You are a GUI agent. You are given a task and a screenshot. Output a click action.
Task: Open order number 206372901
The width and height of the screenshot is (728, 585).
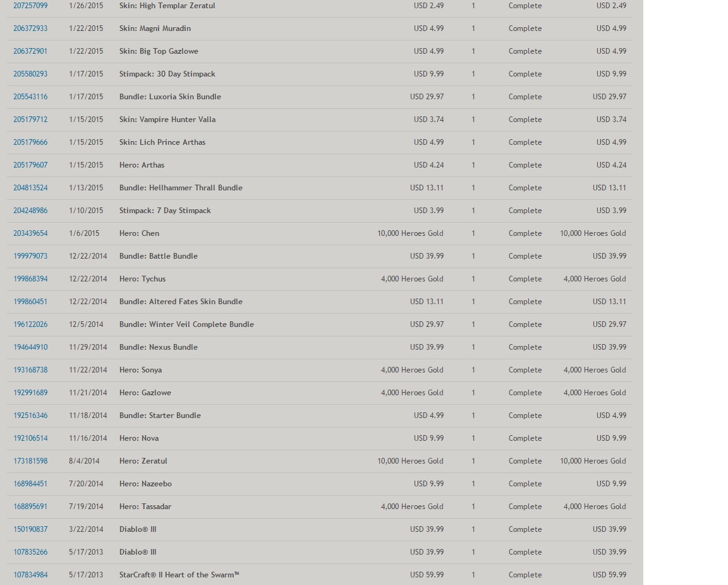30,51
